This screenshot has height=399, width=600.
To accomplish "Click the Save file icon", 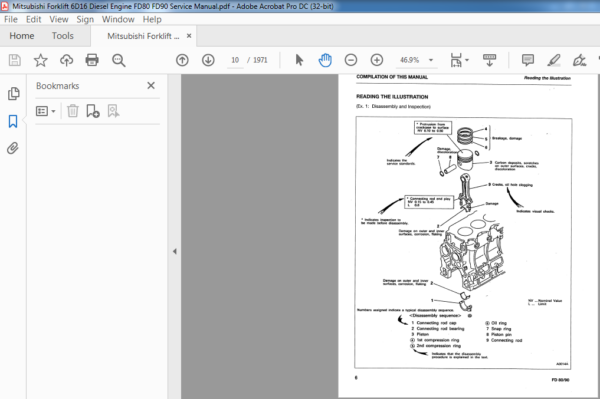I will (15, 60).
